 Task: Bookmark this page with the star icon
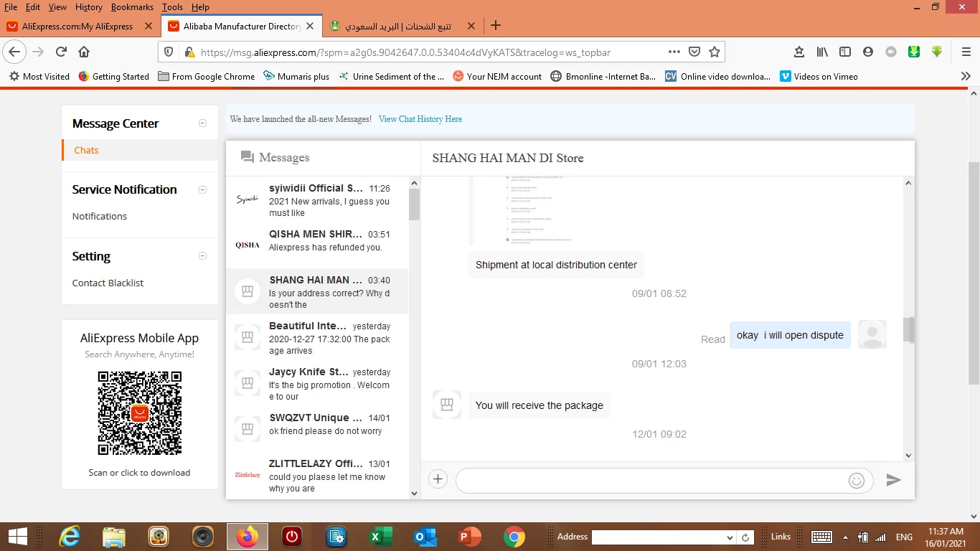[x=715, y=52]
